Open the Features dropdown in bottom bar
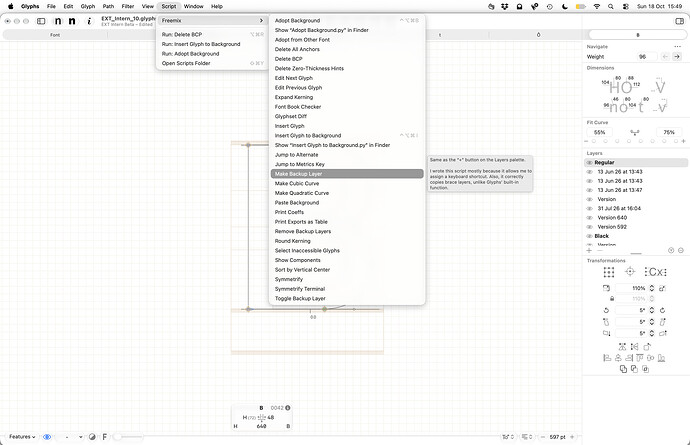690x445 pixels. (22, 437)
